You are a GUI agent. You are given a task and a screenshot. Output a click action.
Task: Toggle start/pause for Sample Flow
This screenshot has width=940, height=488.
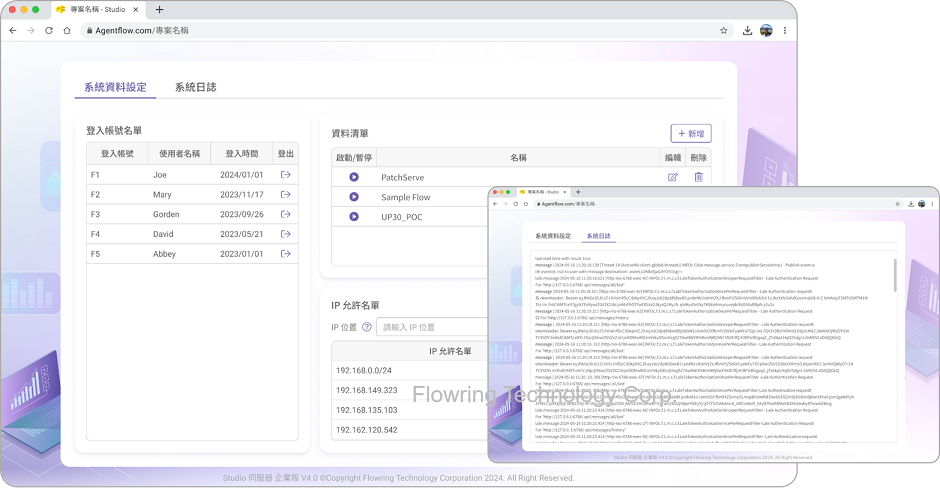tap(354, 197)
